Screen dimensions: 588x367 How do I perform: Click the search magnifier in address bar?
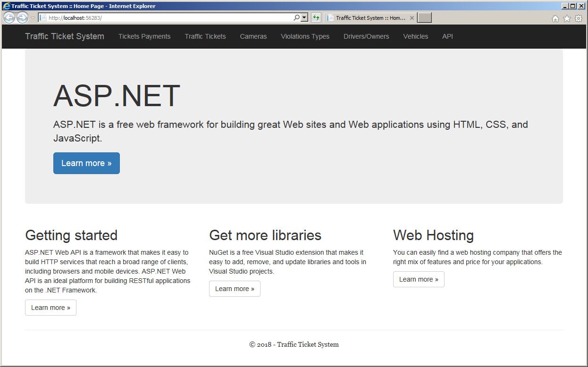(x=296, y=18)
